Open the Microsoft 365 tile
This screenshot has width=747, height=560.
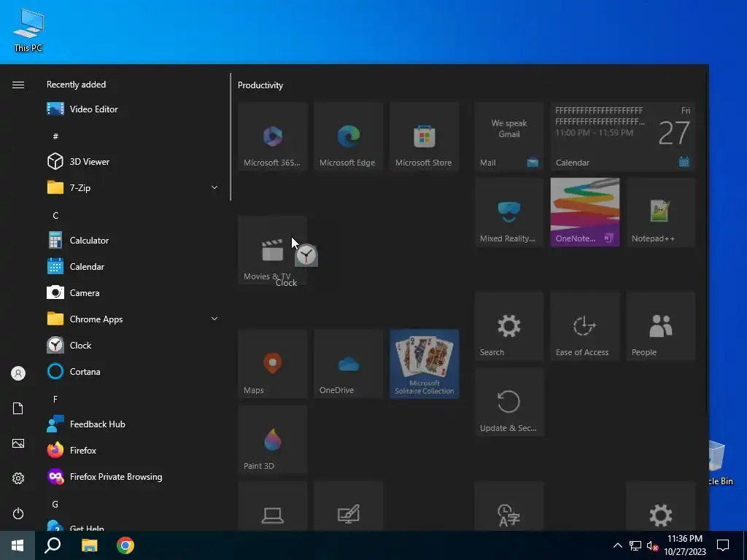click(x=273, y=136)
